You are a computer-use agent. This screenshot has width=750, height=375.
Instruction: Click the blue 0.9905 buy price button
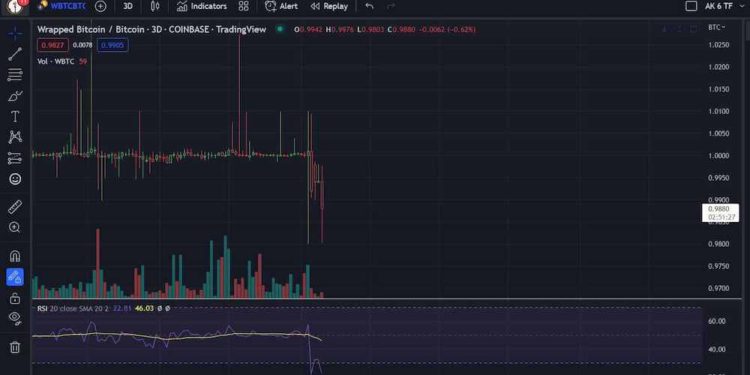pos(112,45)
